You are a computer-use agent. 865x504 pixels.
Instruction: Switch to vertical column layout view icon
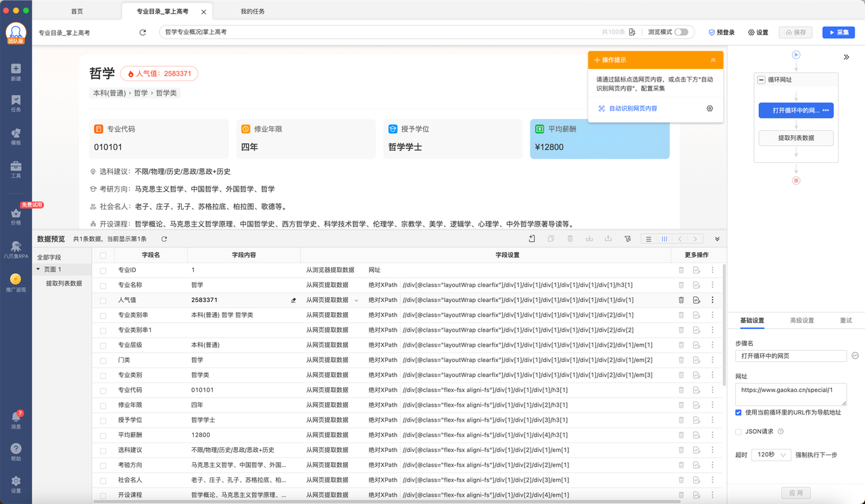(x=664, y=238)
